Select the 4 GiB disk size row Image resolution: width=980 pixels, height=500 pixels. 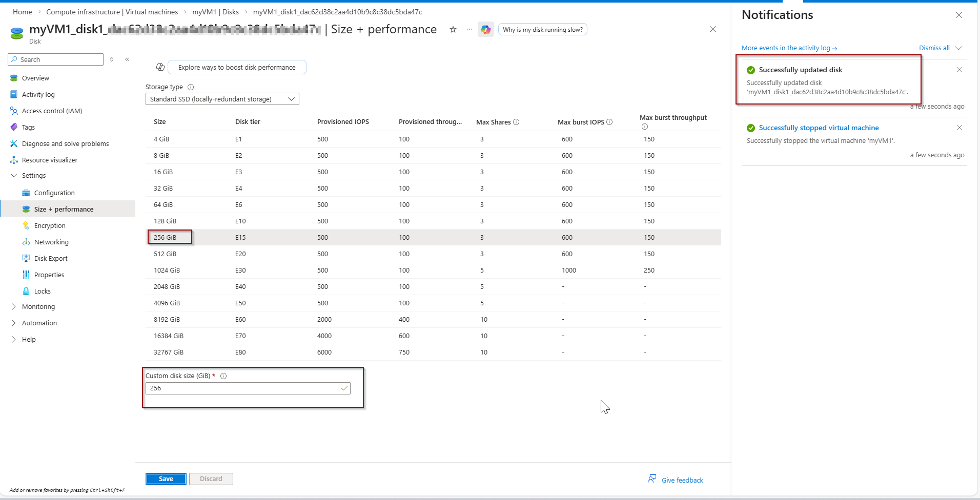click(x=433, y=139)
